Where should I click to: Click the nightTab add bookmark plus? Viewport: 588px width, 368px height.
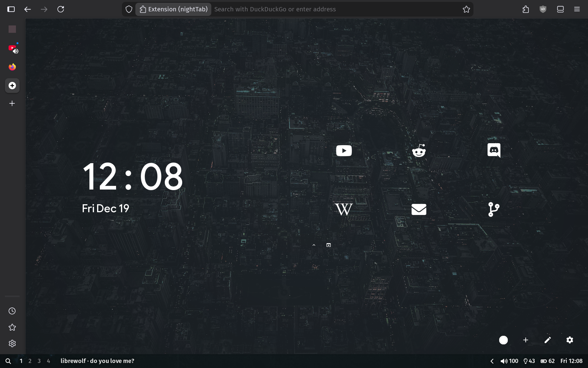(x=526, y=340)
